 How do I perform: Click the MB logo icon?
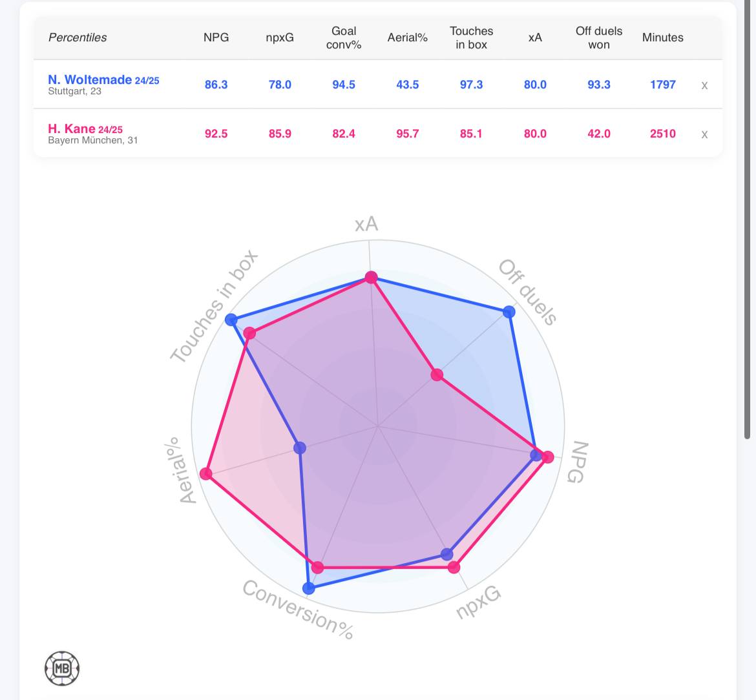(x=62, y=668)
